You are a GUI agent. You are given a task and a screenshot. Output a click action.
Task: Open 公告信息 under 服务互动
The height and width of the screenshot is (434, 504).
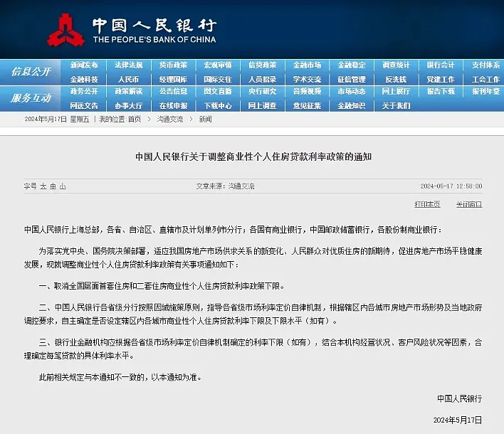point(173,92)
